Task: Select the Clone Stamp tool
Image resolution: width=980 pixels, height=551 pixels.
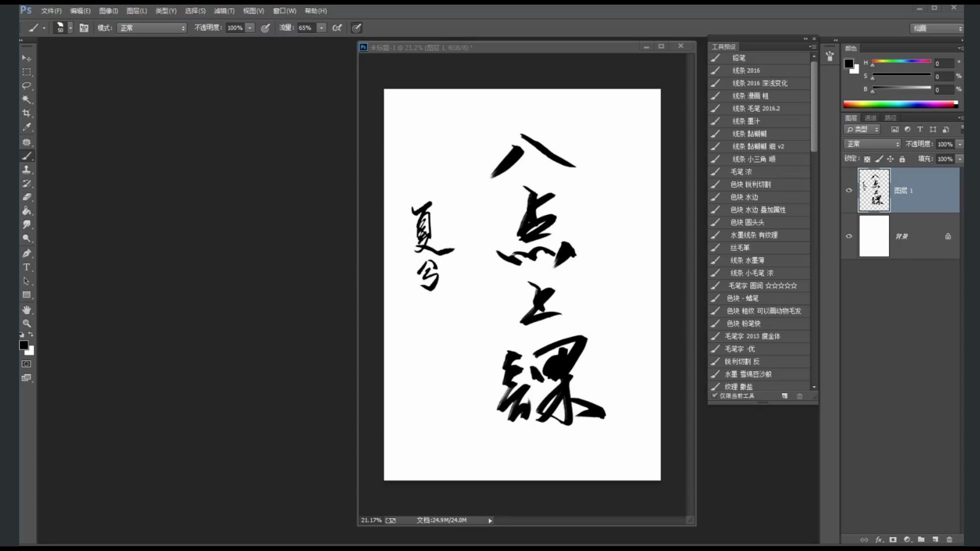Action: (x=27, y=170)
